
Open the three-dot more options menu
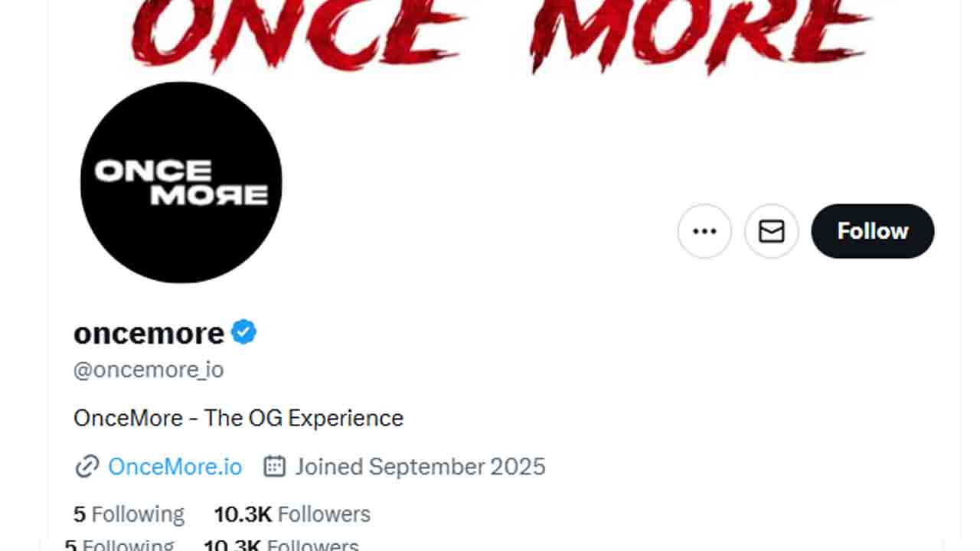704,231
